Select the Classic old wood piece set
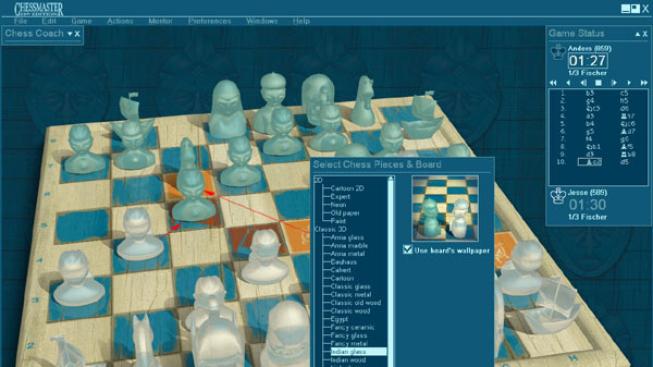The image size is (653, 367). 356,303
